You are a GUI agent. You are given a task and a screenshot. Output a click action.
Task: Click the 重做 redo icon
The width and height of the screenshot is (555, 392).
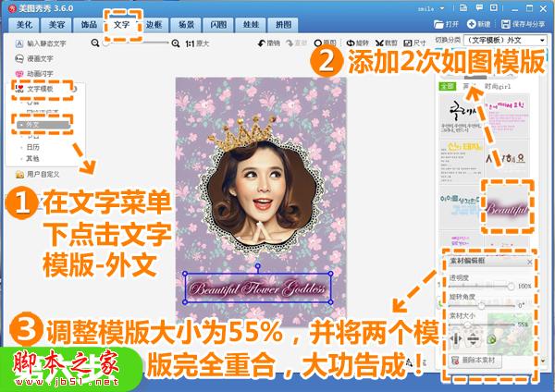click(297, 43)
